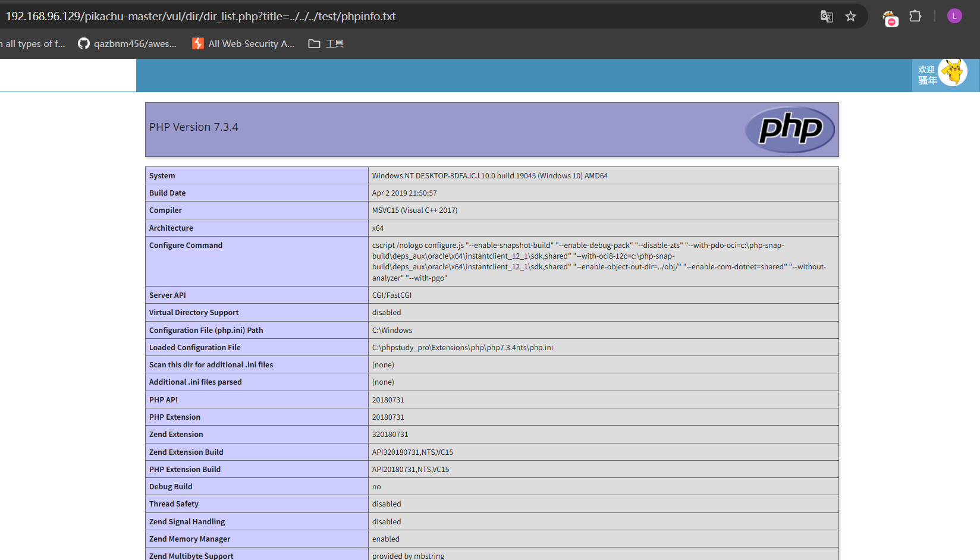Click the 'Server API' row label
The height and width of the screenshot is (560, 980).
tap(168, 295)
